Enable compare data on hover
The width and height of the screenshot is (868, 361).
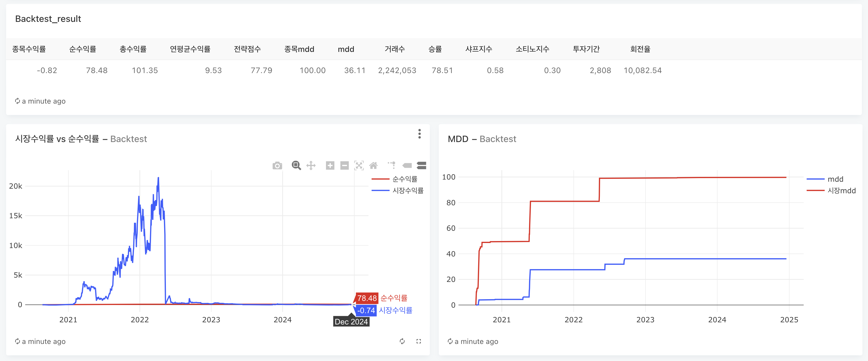click(421, 165)
